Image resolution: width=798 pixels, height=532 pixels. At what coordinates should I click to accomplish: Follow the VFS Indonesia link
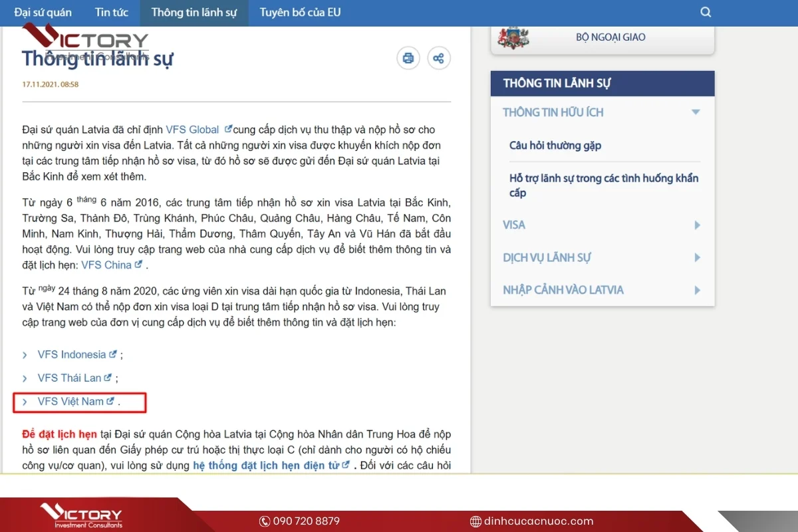click(72, 354)
